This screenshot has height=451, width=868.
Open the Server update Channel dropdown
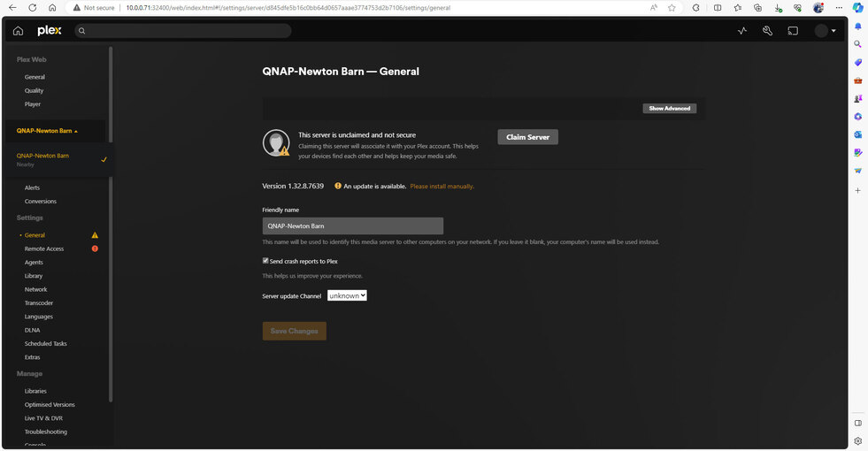[x=347, y=295]
